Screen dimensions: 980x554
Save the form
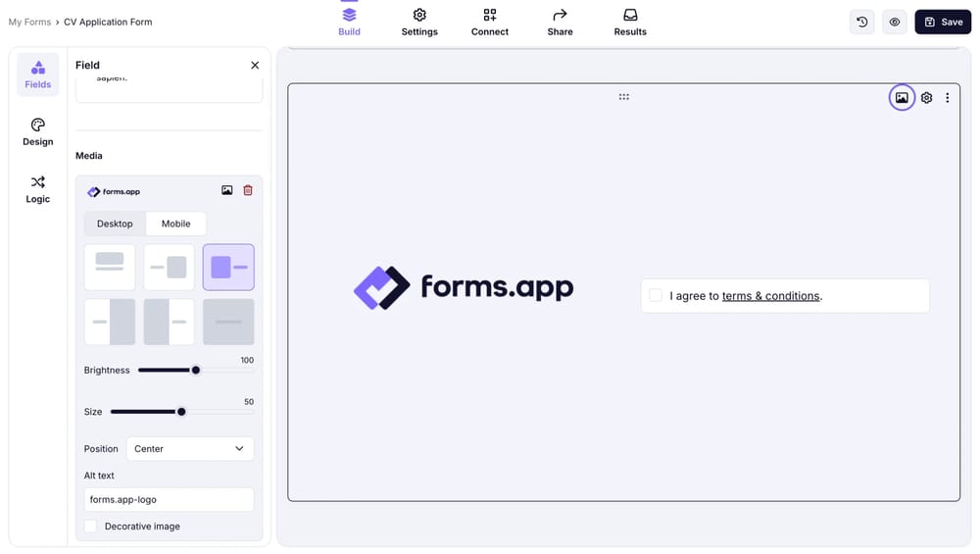(943, 22)
